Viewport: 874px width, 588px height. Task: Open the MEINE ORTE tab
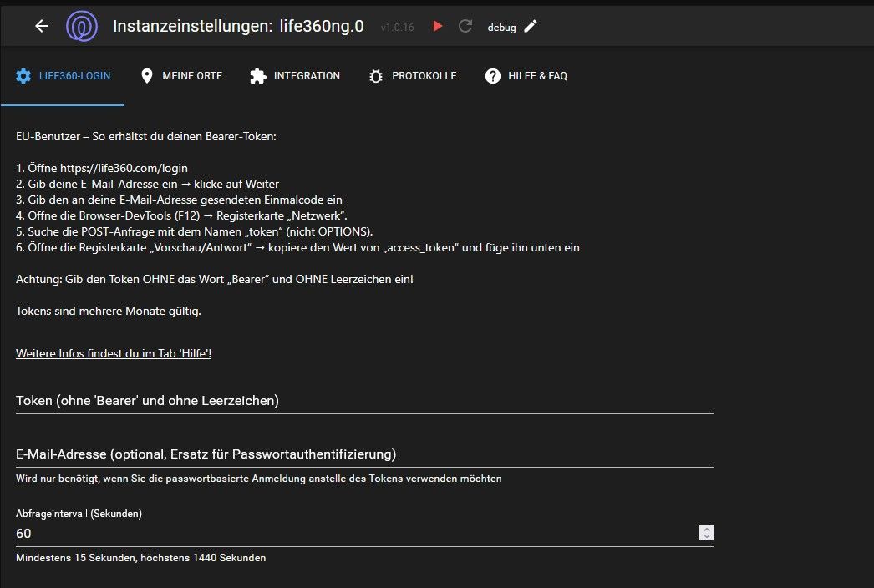(181, 76)
